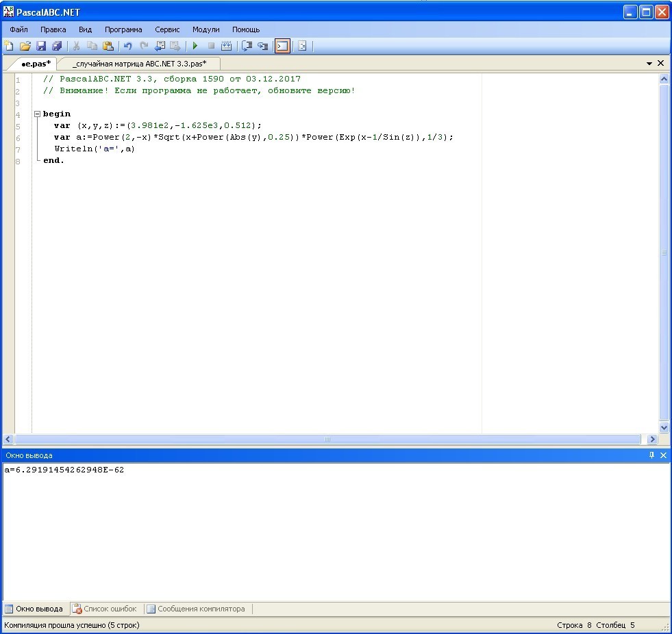This screenshot has width=672, height=634.
Task: Open the Сообщения компилятора tab
Action: (200, 609)
